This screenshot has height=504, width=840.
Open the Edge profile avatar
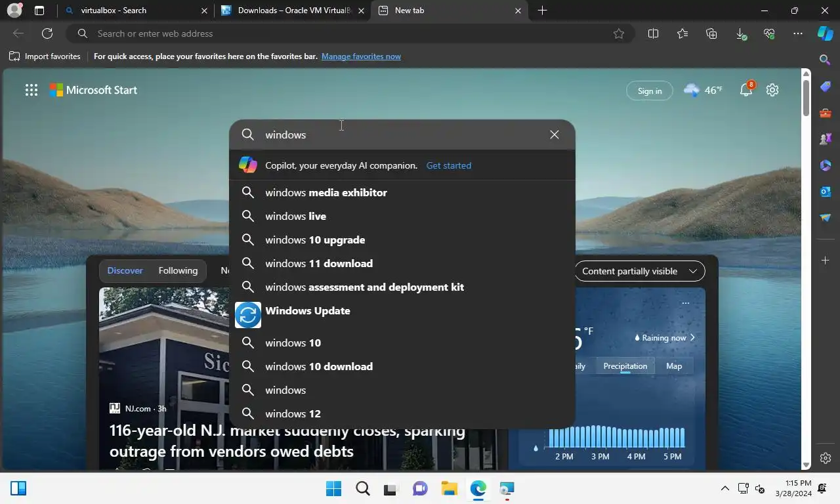point(14,10)
